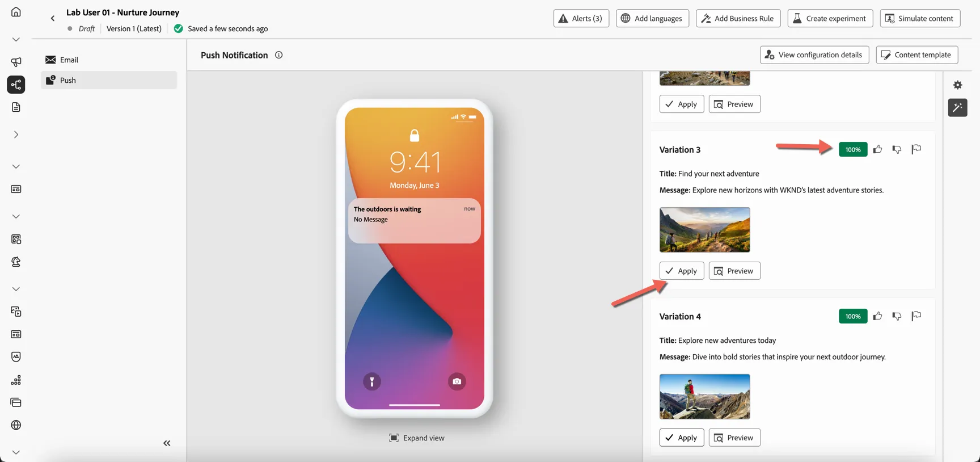This screenshot has height=462, width=980.
Task: Collapse sidebar section above the grid icon
Action: [x=16, y=216]
